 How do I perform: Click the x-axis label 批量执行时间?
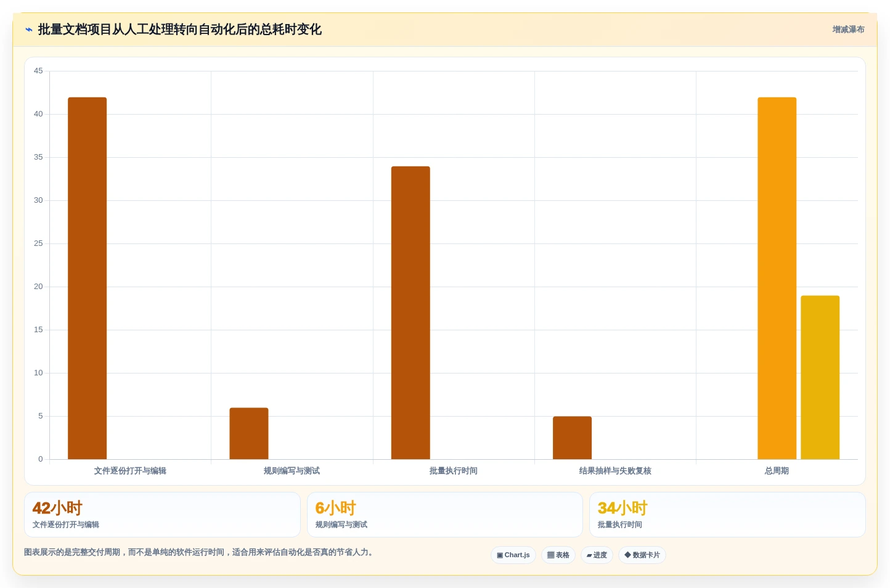[x=454, y=471]
